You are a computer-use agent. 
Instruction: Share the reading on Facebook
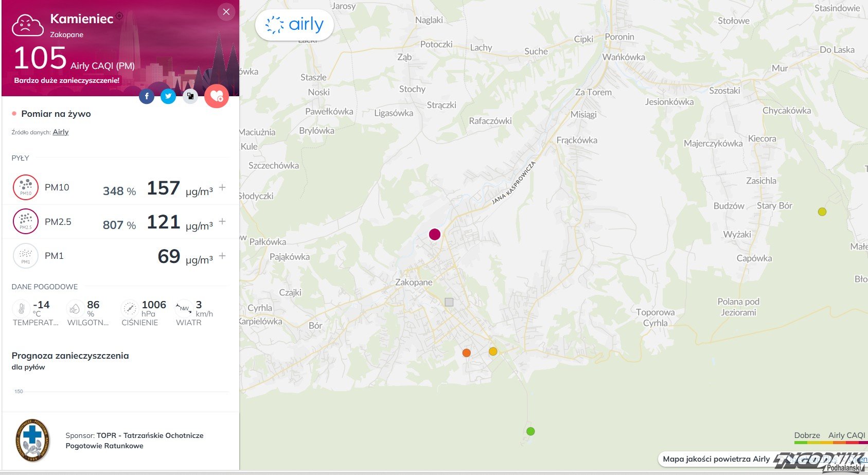coord(147,96)
